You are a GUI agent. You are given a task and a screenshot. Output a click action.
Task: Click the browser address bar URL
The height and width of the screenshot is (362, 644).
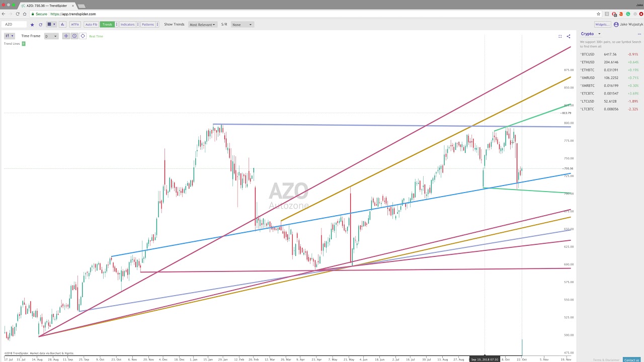(x=73, y=14)
